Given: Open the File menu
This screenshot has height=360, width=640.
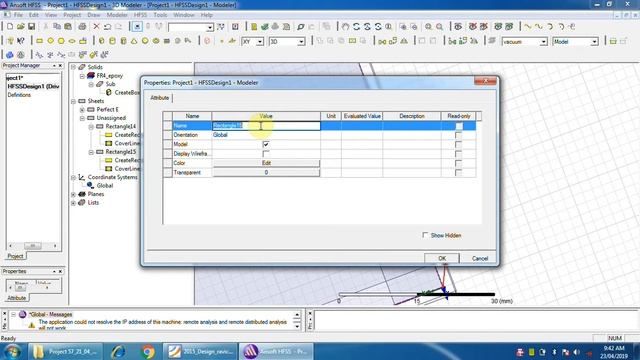Looking at the screenshot, I should tap(18, 15).
